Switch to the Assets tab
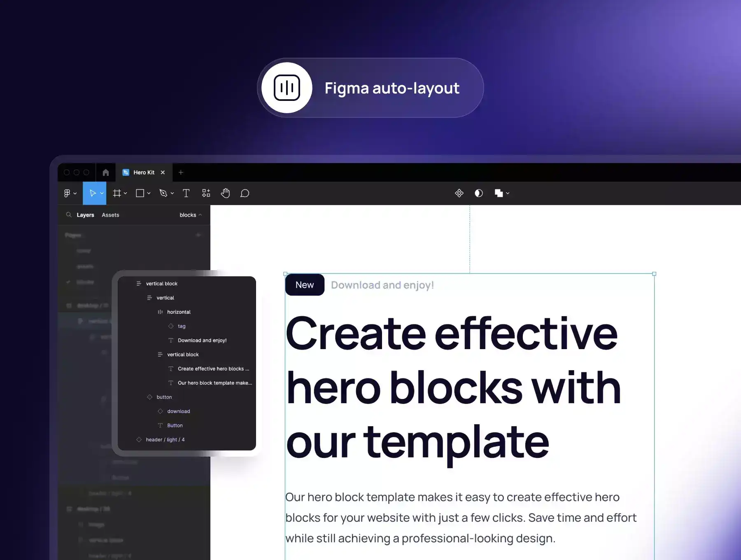Screen dimensions: 741x560 point(110,215)
